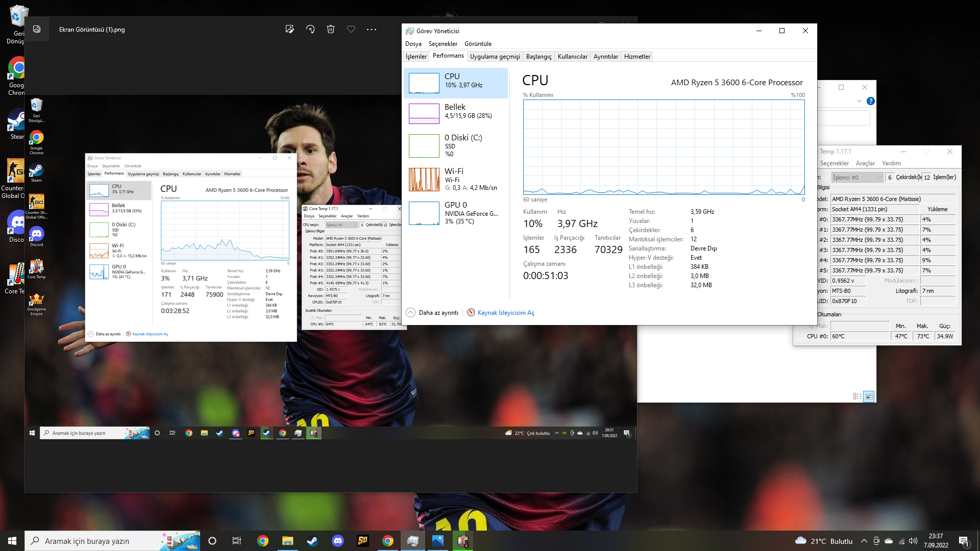
Task: Switch to the İşlemler tab
Action: pos(416,57)
